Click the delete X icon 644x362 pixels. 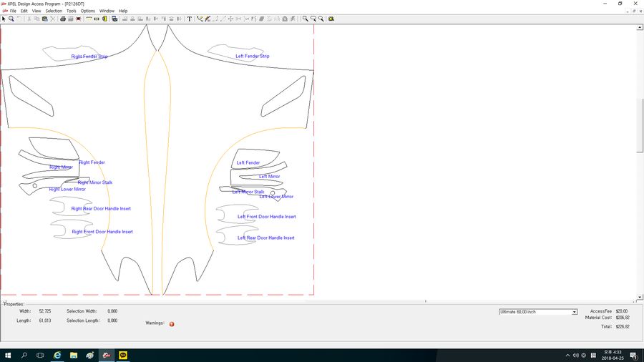(x=52, y=19)
